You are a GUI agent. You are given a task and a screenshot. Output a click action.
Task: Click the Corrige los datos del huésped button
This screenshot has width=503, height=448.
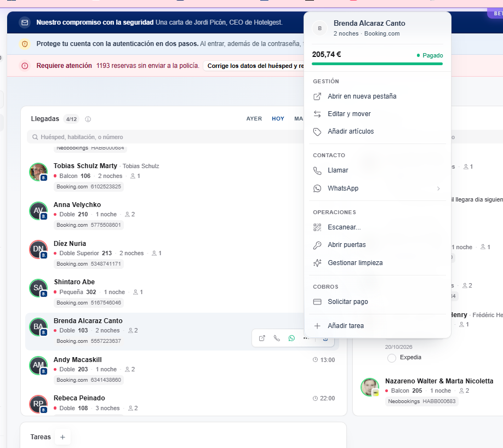[x=254, y=66]
